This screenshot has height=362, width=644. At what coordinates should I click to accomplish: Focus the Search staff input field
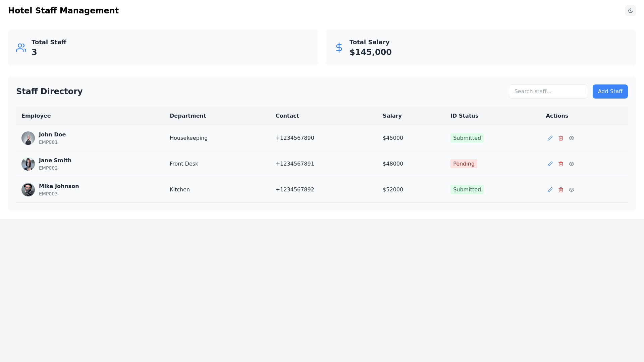[x=548, y=92]
